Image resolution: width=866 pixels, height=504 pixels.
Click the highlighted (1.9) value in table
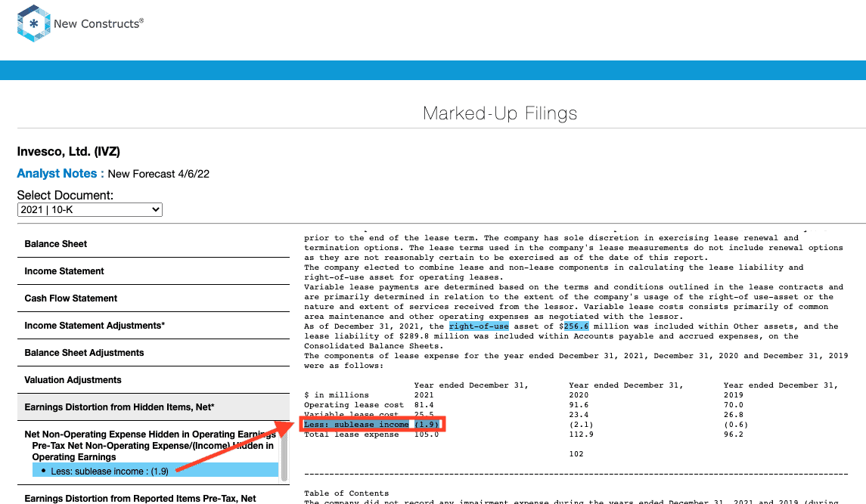pyautogui.click(x=427, y=425)
